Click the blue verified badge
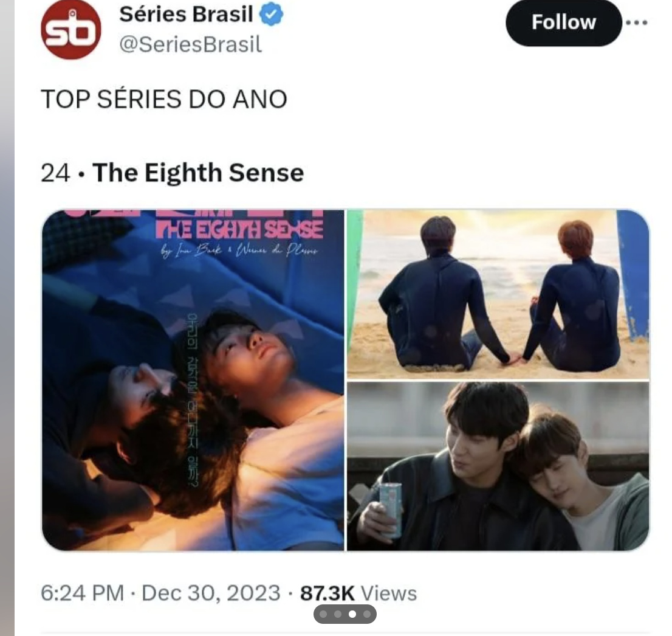The width and height of the screenshot is (672, 636). [271, 14]
